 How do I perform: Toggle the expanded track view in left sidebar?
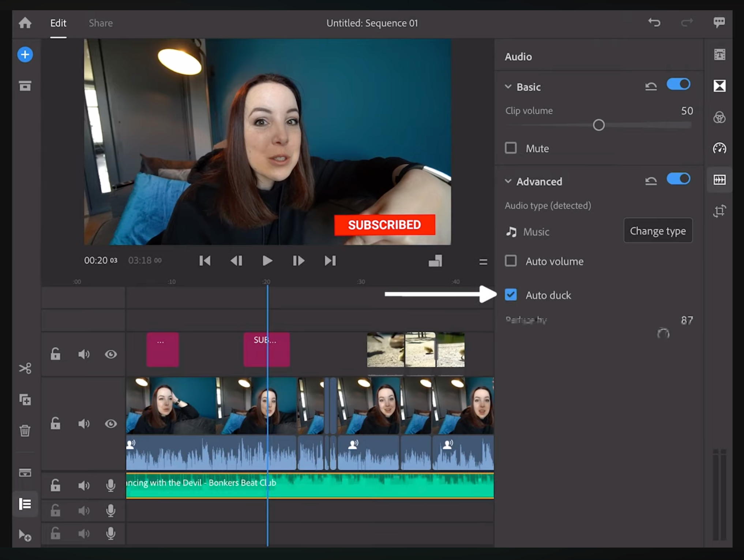tap(25, 504)
